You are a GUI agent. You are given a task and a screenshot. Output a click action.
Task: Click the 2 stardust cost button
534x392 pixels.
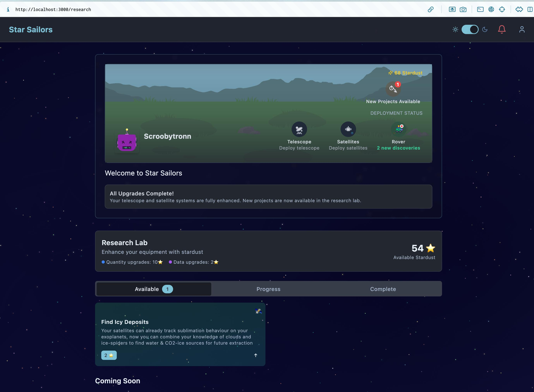click(x=109, y=355)
